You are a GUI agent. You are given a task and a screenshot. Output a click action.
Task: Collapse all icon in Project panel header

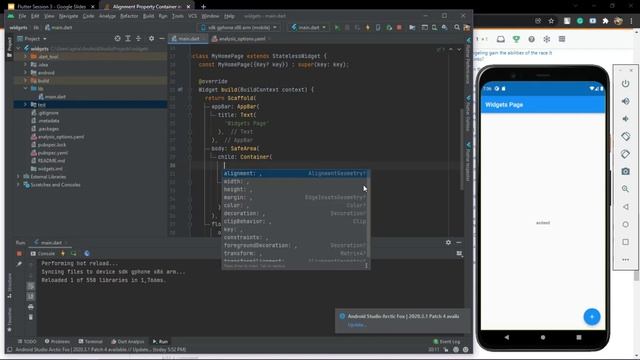pos(138,38)
